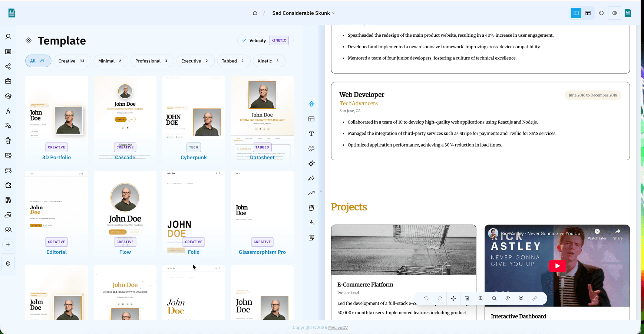Select the Cascade template

pyautogui.click(x=125, y=120)
